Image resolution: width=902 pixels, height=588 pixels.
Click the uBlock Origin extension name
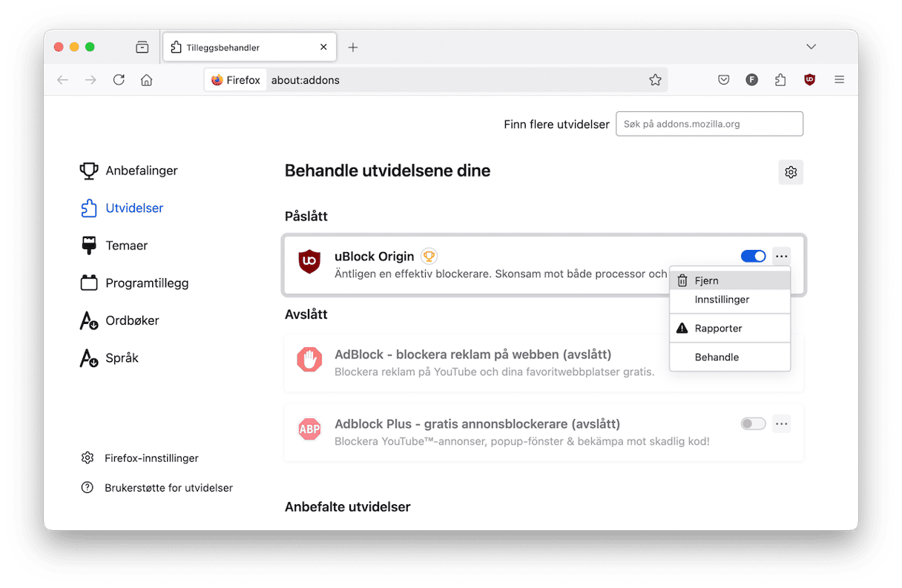pos(375,257)
